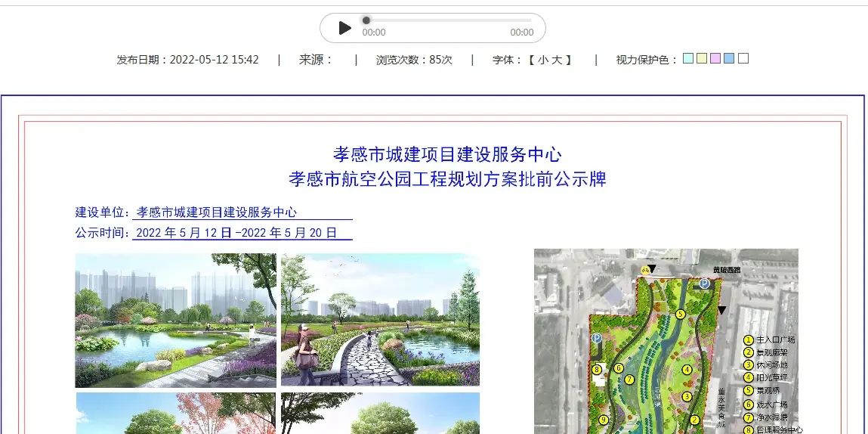Image resolution: width=868 pixels, height=434 pixels.
Task: Click legend item 主入口广场
Action: pos(776,339)
